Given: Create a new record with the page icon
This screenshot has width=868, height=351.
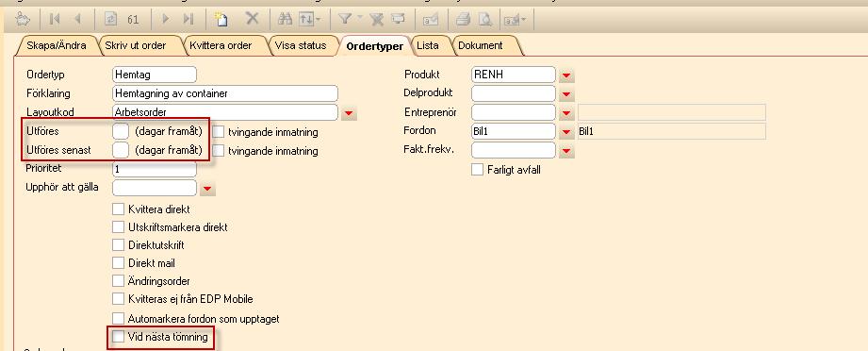Looking at the screenshot, I should (x=221, y=20).
